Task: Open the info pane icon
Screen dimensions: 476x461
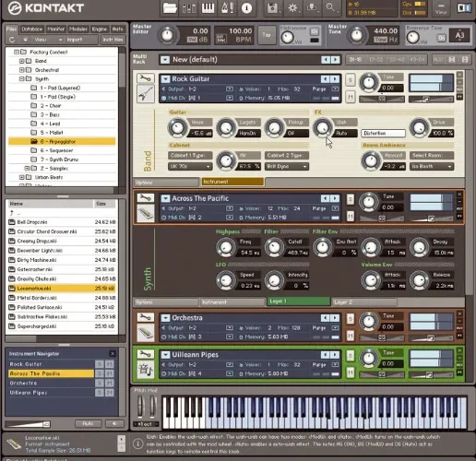Action: [246, 8]
